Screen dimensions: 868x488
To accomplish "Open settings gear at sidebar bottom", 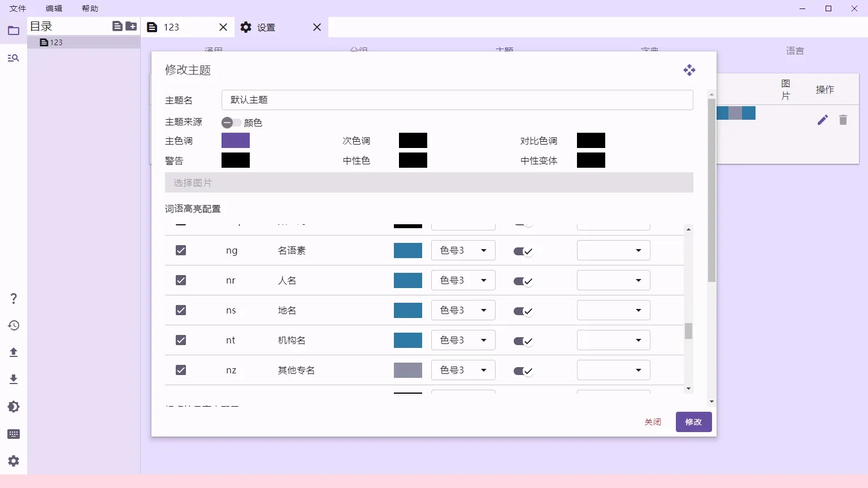I will coord(14,461).
